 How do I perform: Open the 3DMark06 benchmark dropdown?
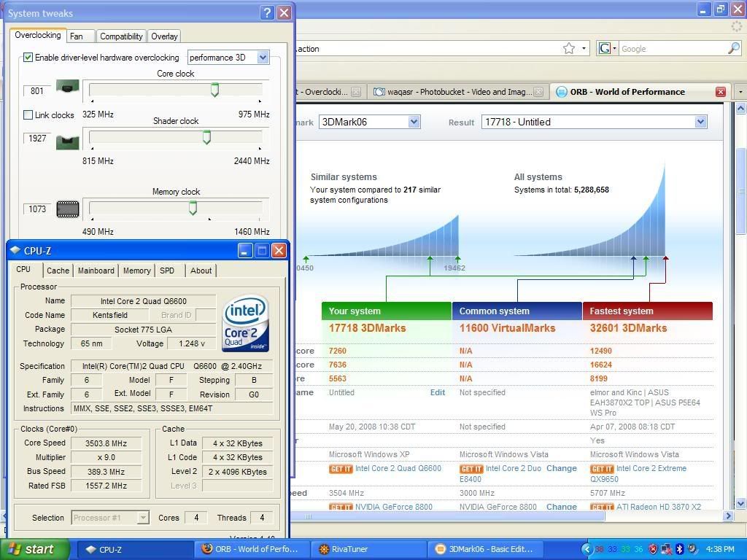pos(414,122)
